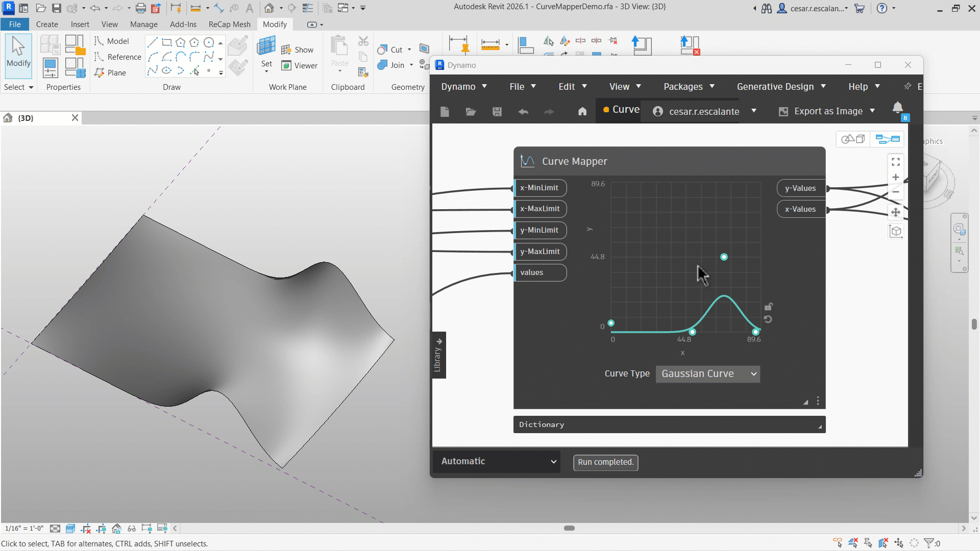The width and height of the screenshot is (980, 551).
Task: Select the Revit Modify arrow tool
Action: click(18, 52)
